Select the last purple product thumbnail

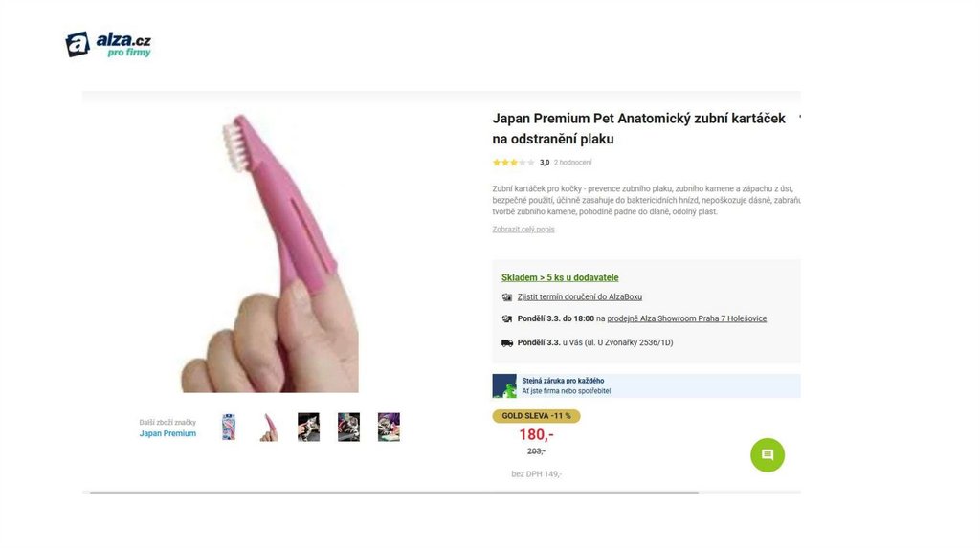389,428
